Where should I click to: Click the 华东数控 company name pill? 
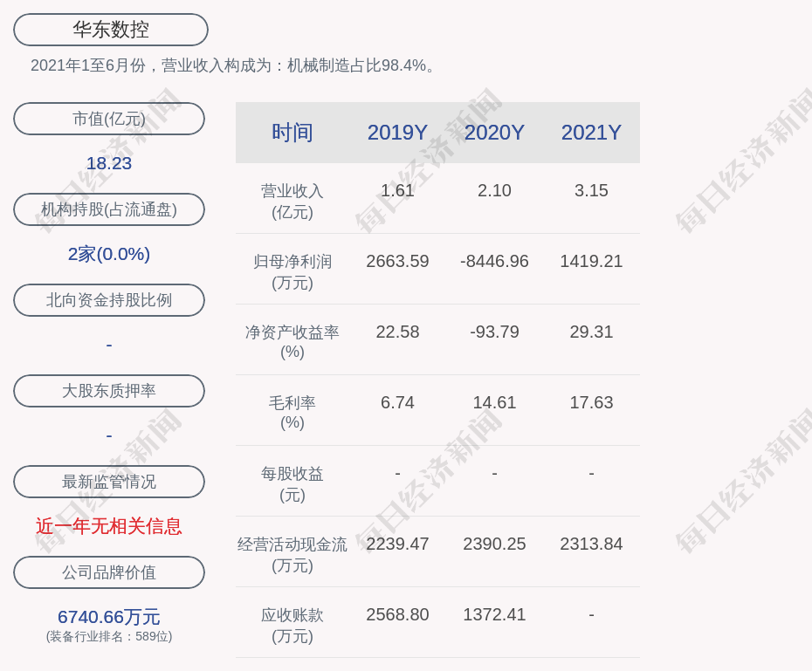(x=111, y=30)
